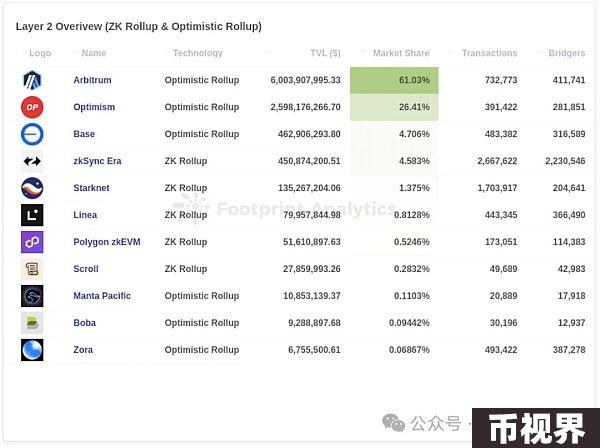Viewport: 600px width, 448px height.
Task: Select Base transactions value 483,382
Action: pos(501,134)
